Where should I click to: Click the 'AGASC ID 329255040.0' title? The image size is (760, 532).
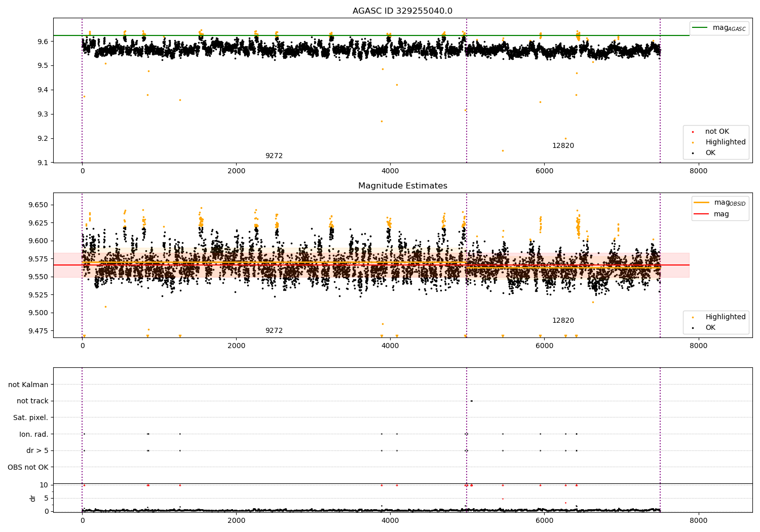(x=403, y=11)
